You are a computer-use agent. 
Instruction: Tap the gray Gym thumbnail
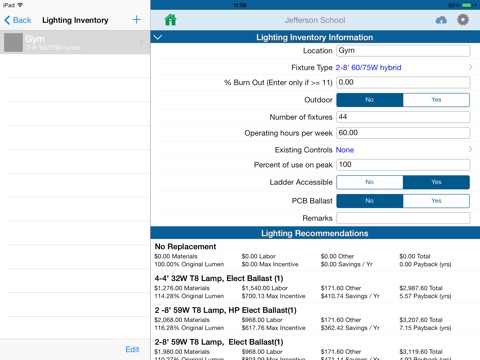(13, 42)
